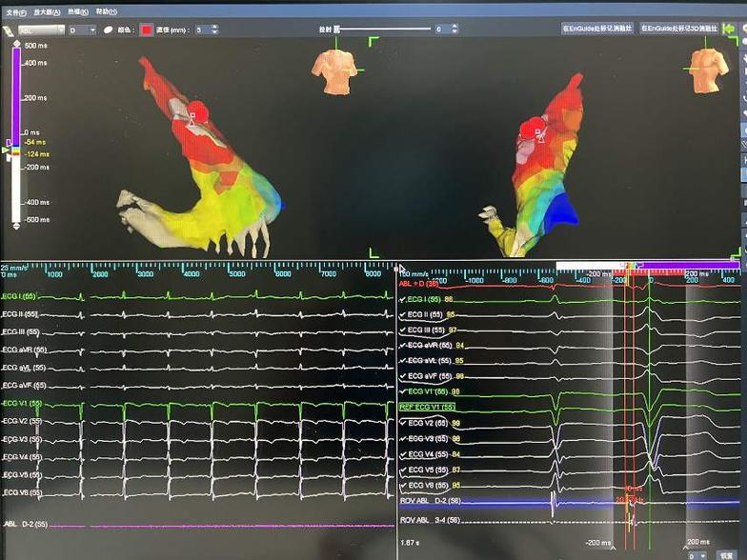This screenshot has width=747, height=560.
Task: Open the 文件(F) menu
Action: pyautogui.click(x=15, y=11)
